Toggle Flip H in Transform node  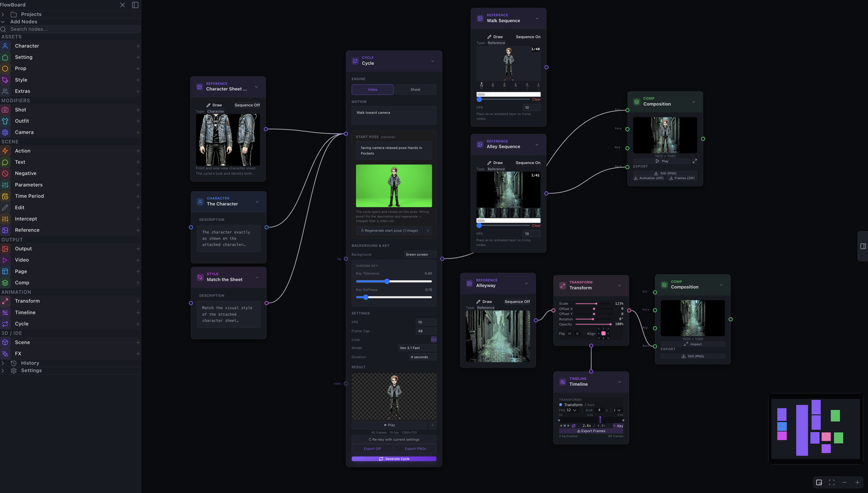(x=570, y=334)
